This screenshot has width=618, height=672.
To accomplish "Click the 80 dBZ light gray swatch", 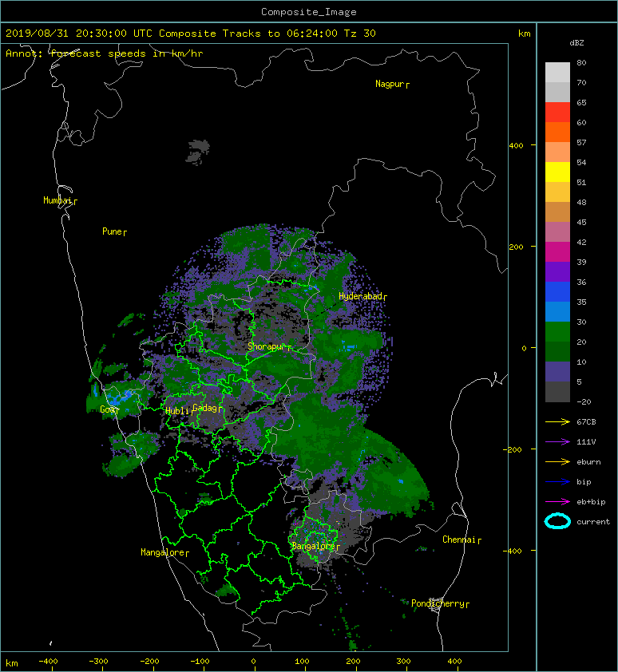I will click(x=557, y=72).
